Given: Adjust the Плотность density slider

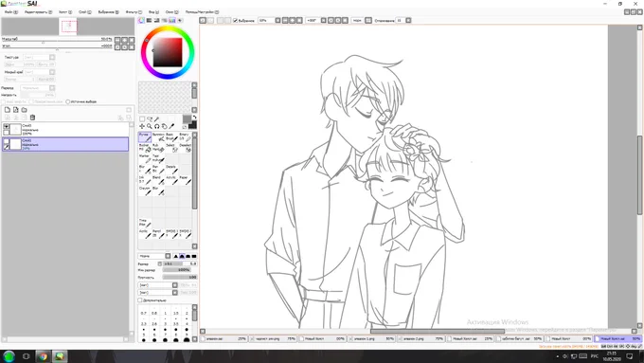Looking at the screenshot, I should (180, 277).
